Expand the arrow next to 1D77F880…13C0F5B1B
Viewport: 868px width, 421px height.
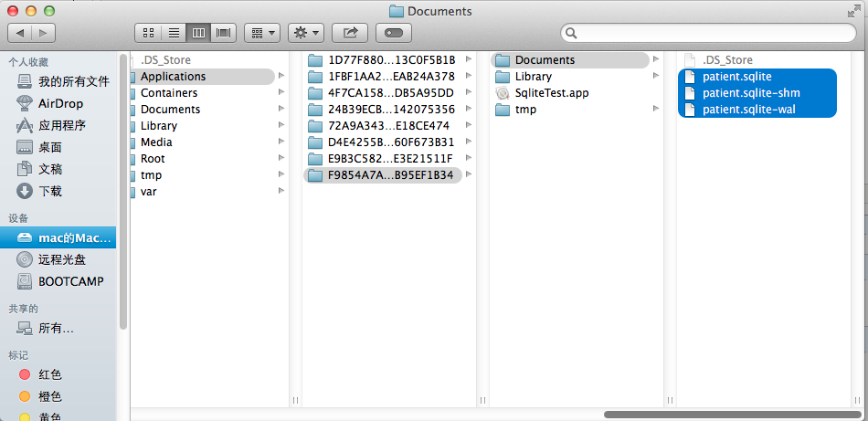tap(469, 58)
